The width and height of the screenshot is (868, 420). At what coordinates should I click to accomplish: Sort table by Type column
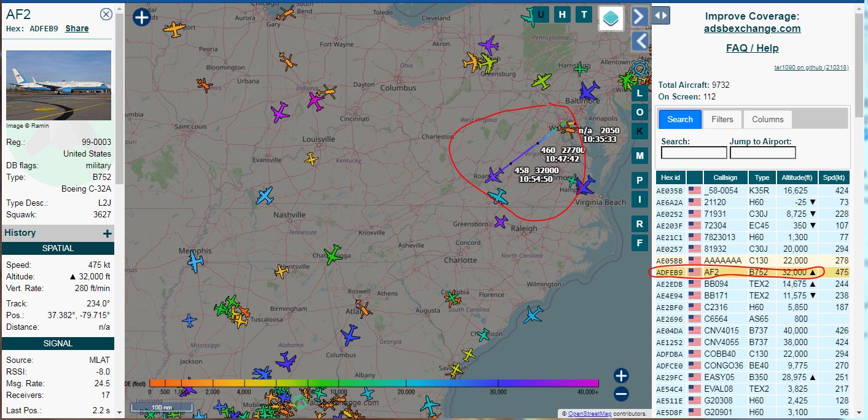(762, 178)
